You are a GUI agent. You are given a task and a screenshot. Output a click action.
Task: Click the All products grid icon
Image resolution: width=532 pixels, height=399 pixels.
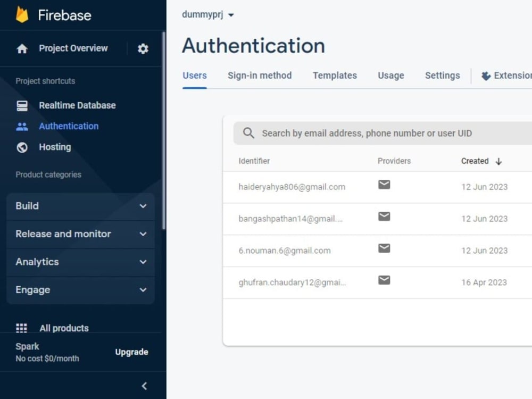coord(21,328)
